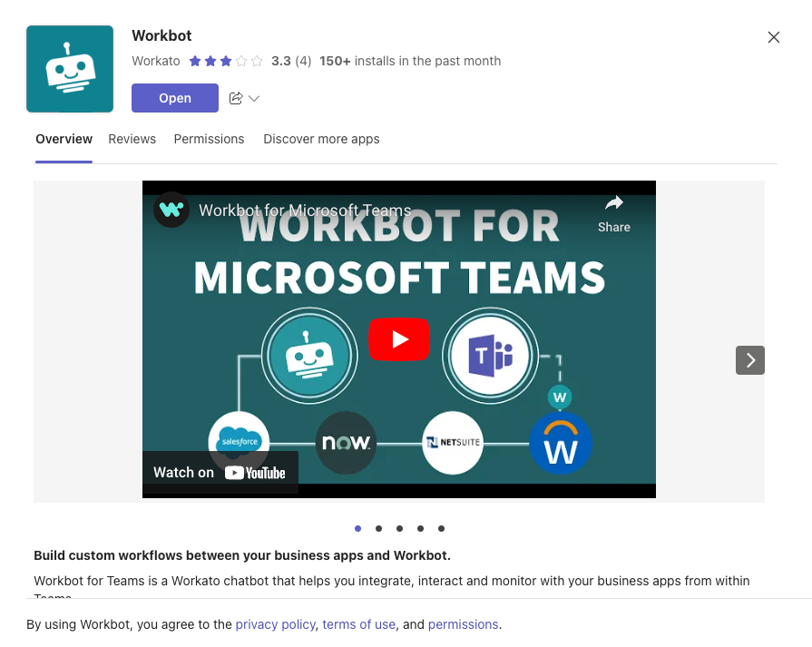Click the share link icon beside Open
This screenshot has width=812, height=647.
(x=236, y=98)
